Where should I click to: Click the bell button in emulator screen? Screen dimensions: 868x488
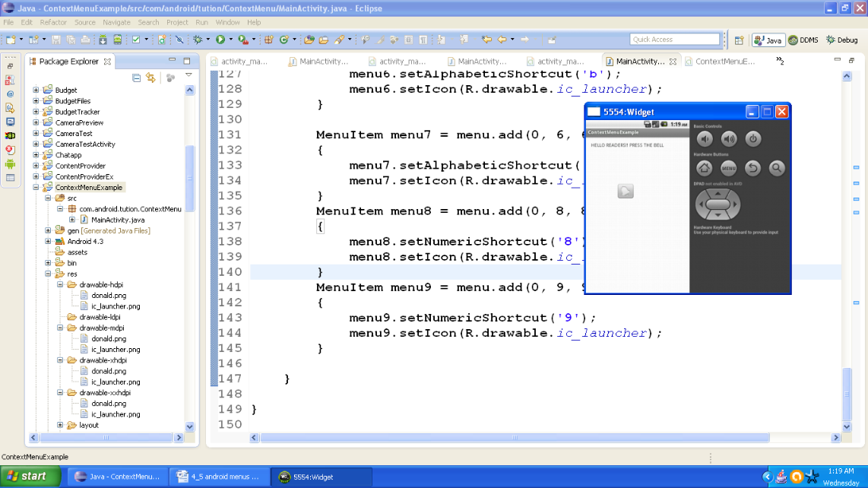pos(626,192)
